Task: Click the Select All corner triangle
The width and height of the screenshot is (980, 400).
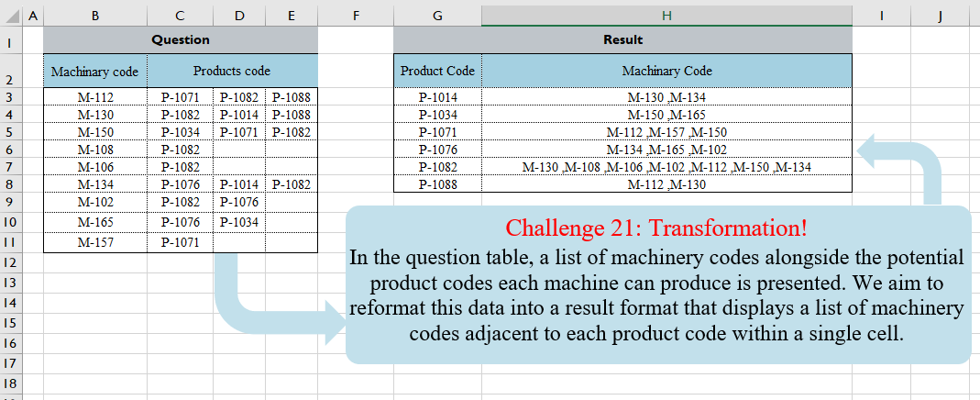Action: (x=10, y=16)
